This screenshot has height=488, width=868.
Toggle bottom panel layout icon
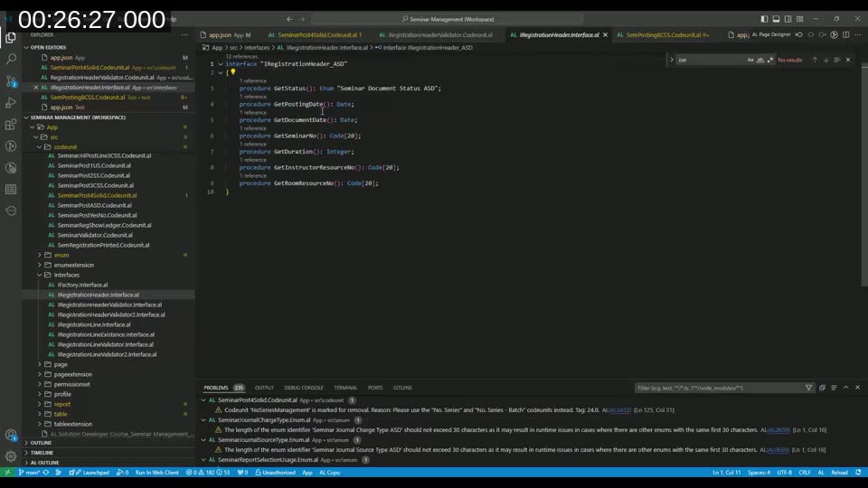776,19
